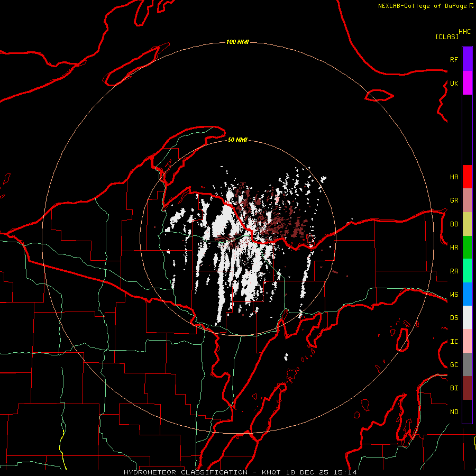Select the GC legend label
Screen dimensions: 476x476
(x=454, y=364)
